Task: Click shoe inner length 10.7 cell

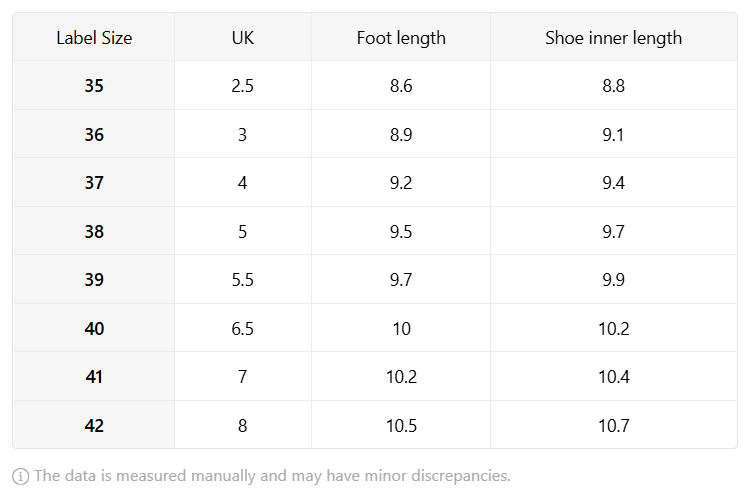Action: pyautogui.click(x=613, y=425)
